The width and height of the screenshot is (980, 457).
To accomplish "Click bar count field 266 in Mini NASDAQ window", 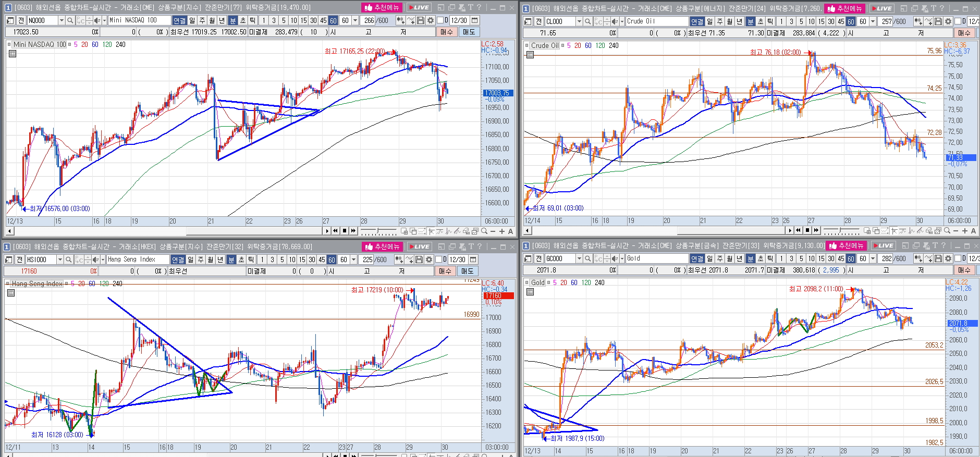I will pos(368,20).
